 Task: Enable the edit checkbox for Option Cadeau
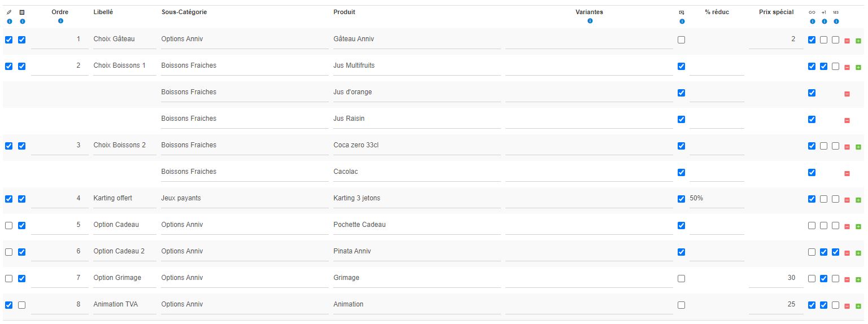click(x=9, y=225)
